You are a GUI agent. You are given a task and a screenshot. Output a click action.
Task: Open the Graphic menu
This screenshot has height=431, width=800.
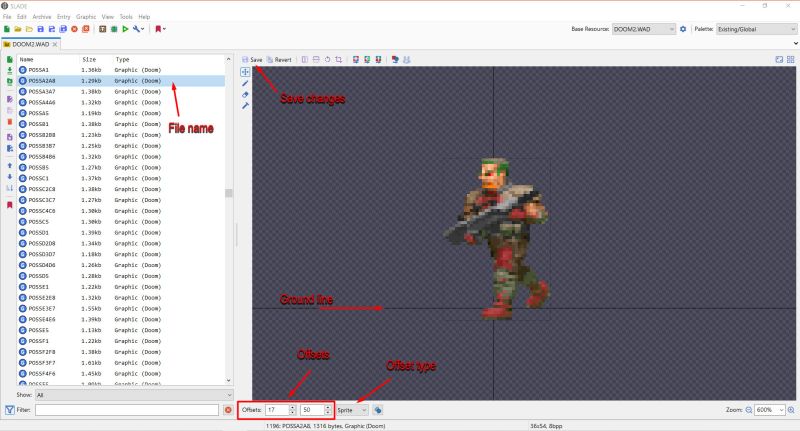coord(87,17)
